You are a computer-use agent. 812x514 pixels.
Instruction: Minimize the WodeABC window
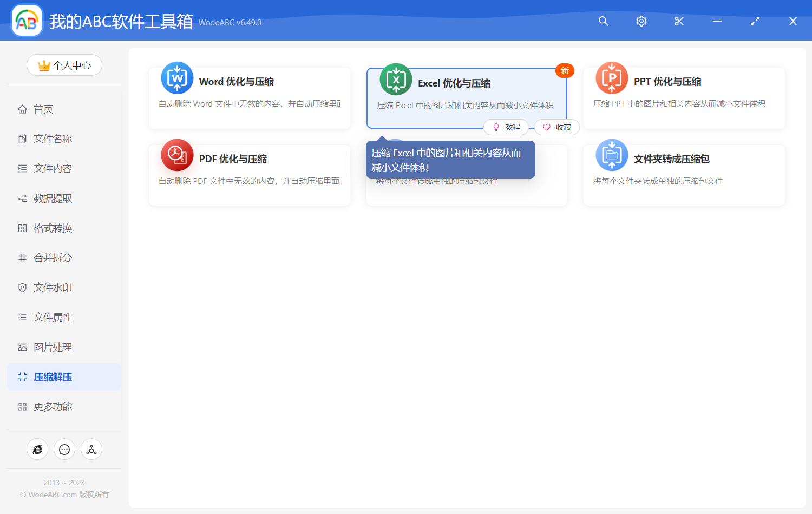point(717,21)
